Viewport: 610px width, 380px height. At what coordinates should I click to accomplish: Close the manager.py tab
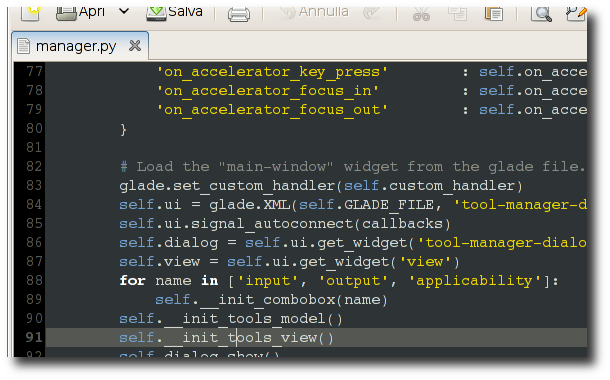pyautogui.click(x=135, y=46)
